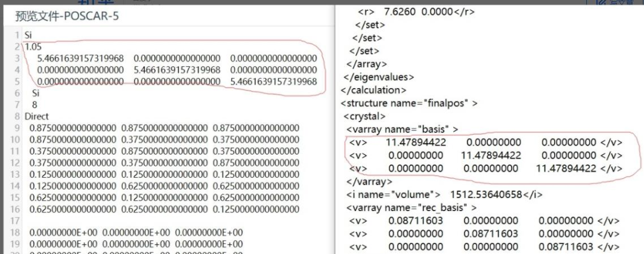The image size is (644, 254).
Task: Click the 'Si' species label on line 6
Action: click(36, 93)
